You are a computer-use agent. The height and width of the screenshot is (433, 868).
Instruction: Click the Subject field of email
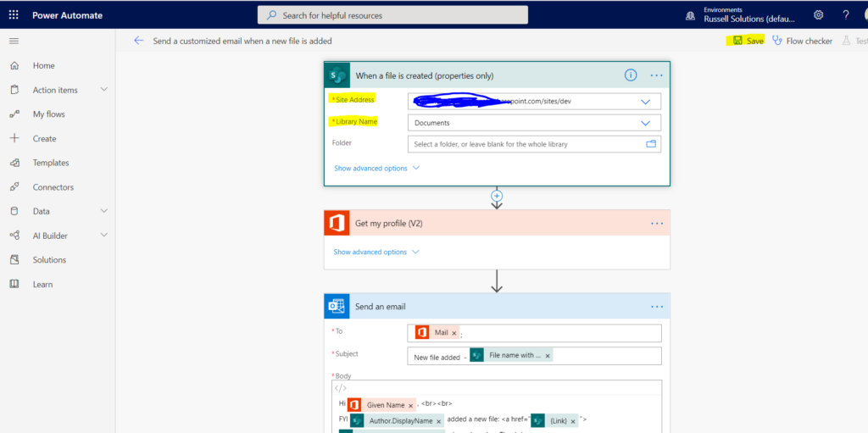pos(534,356)
